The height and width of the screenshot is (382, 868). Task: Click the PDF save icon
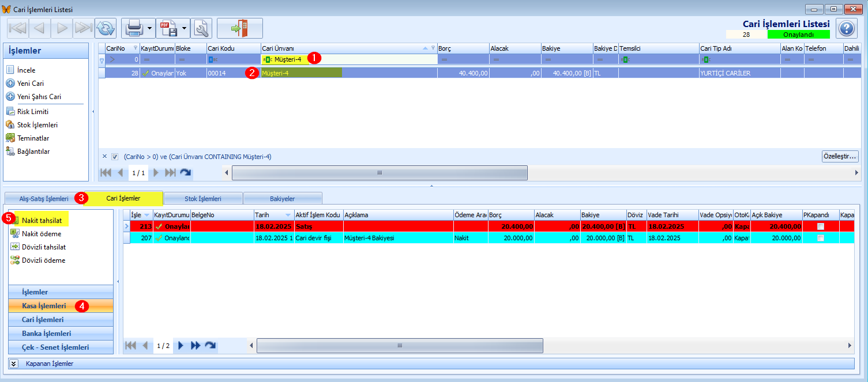click(168, 28)
